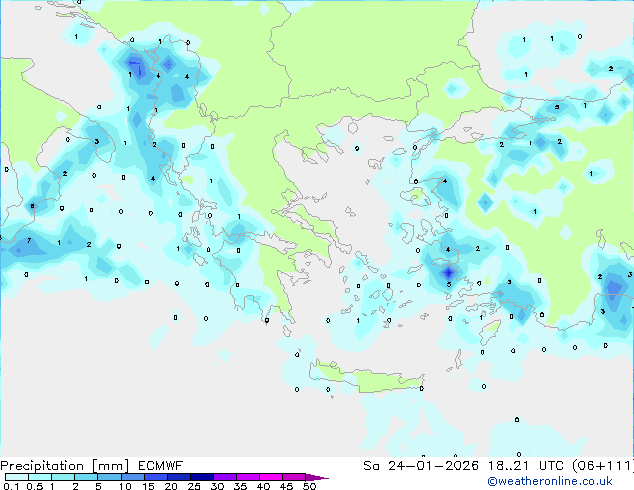
Task: Pick the 10 to 15 mm legend swatch
Action: tap(133, 477)
